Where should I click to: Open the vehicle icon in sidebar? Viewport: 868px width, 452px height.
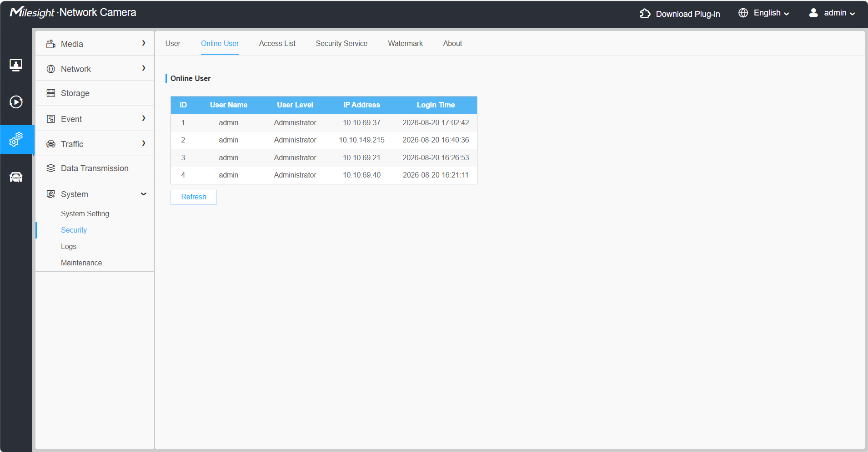click(16, 177)
